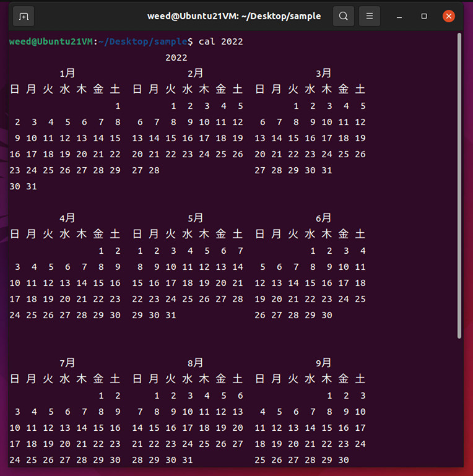Click day 6 in August

[240, 396]
